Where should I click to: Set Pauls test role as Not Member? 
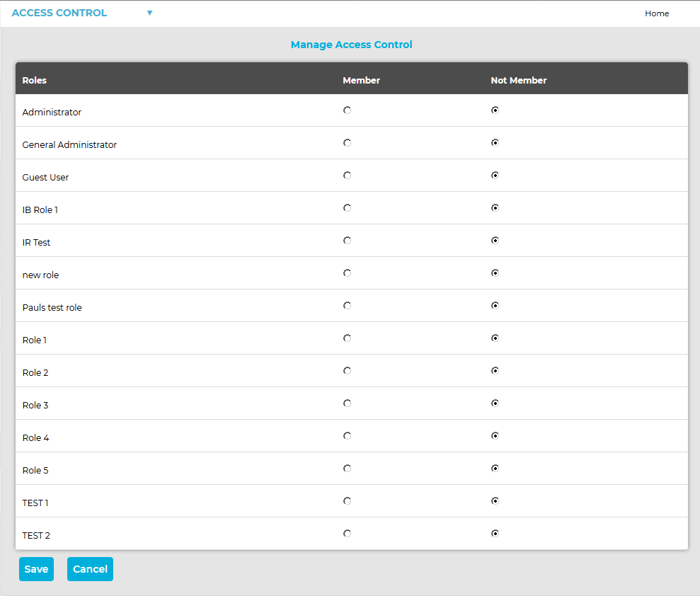[x=495, y=306]
